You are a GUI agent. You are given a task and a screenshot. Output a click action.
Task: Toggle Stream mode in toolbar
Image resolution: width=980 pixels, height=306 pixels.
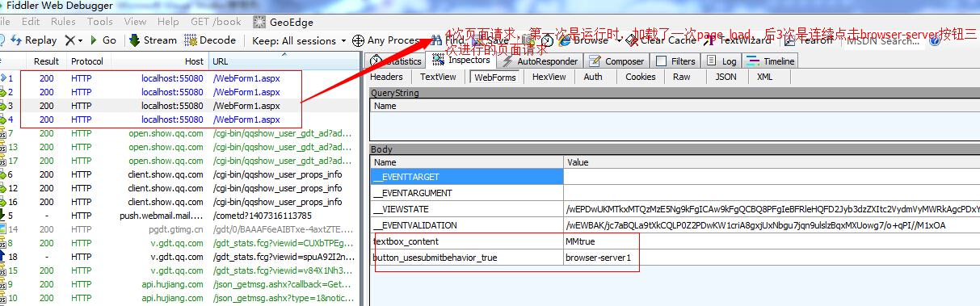tap(153, 40)
